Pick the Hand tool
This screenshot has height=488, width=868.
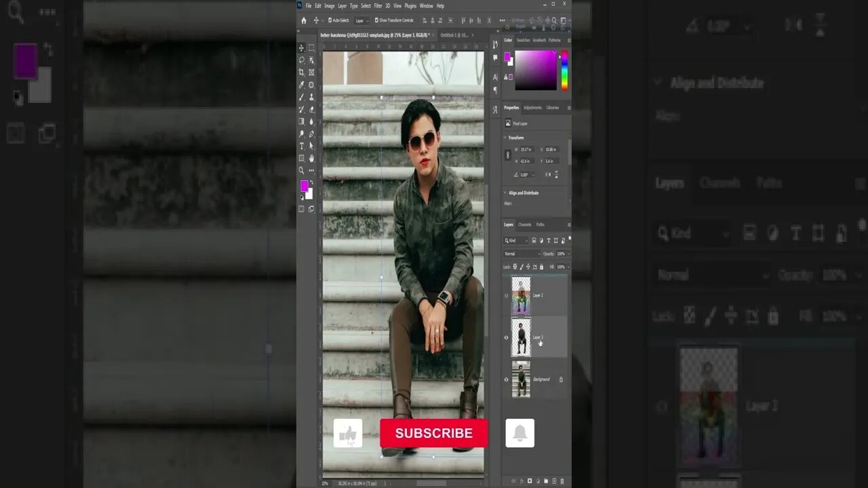click(x=311, y=158)
